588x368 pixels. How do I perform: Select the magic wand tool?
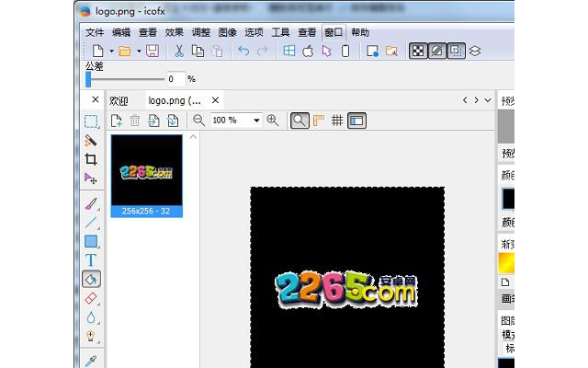(x=91, y=141)
